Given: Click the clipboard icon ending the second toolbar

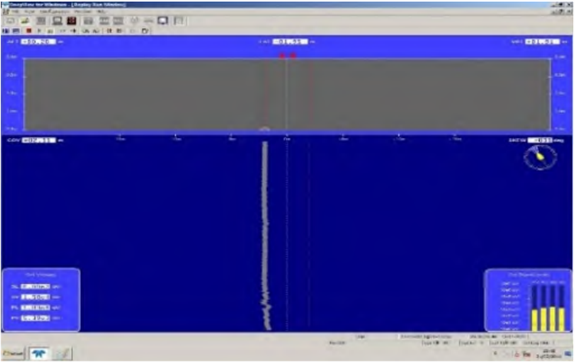Looking at the screenshot, I should click(145, 31).
